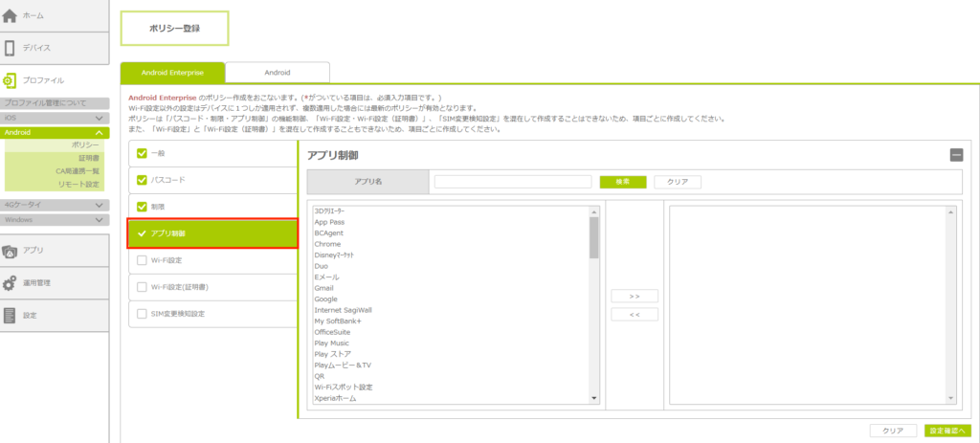This screenshot has width=980, height=443.
Task: Enable the SIM変更検知設定 checkbox
Action: pos(143,314)
